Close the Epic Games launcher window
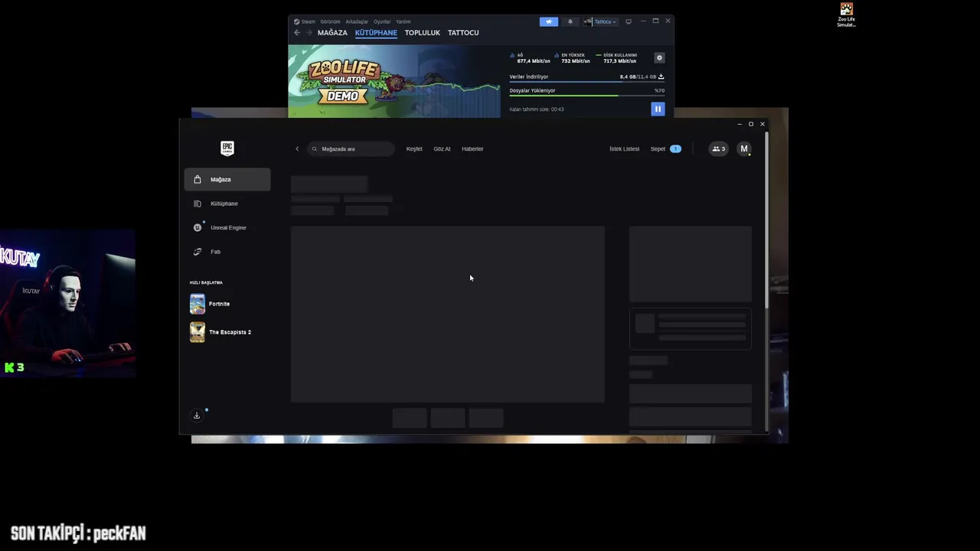This screenshot has height=551, width=980. (763, 124)
